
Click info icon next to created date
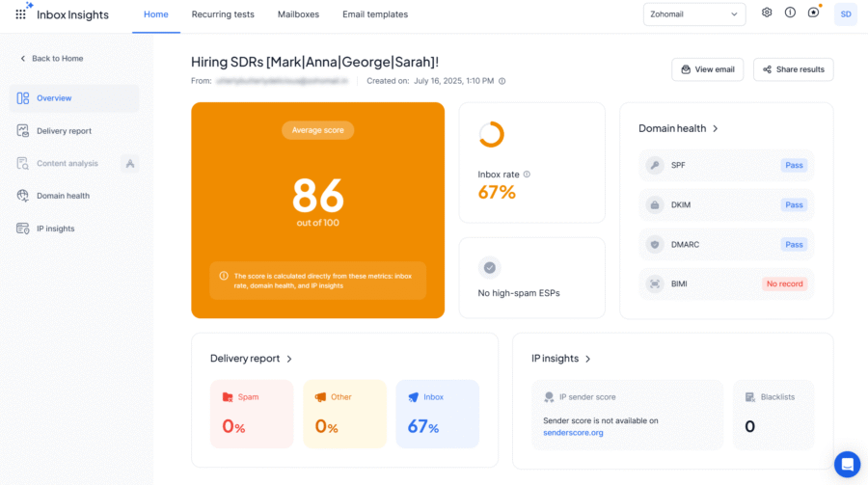click(502, 81)
